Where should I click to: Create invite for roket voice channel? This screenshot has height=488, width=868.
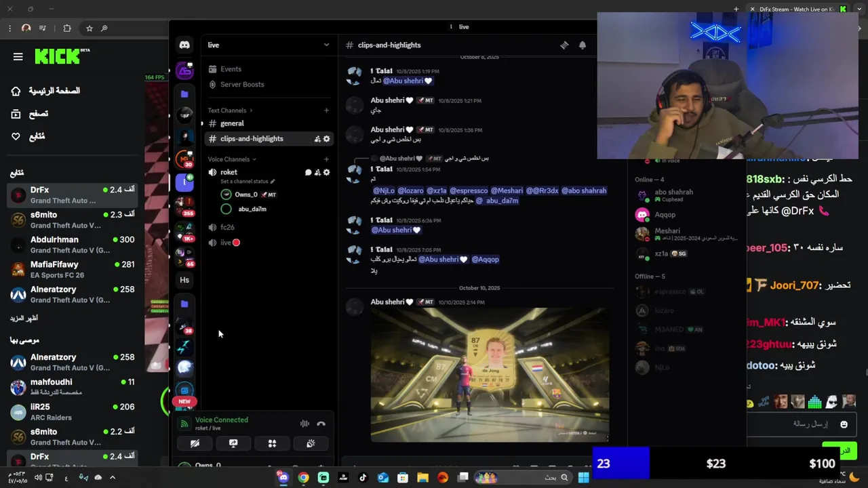tap(317, 172)
